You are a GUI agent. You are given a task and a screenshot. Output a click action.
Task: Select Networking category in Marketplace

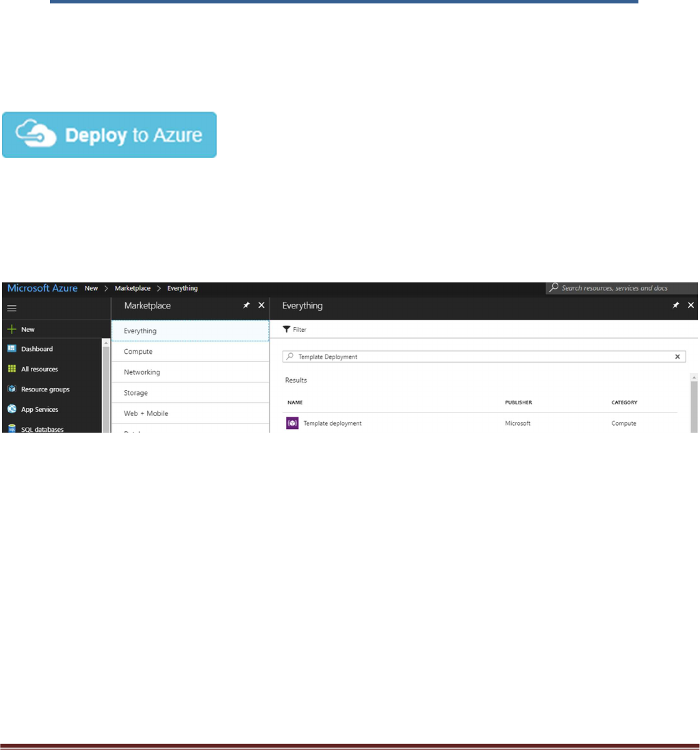point(190,372)
